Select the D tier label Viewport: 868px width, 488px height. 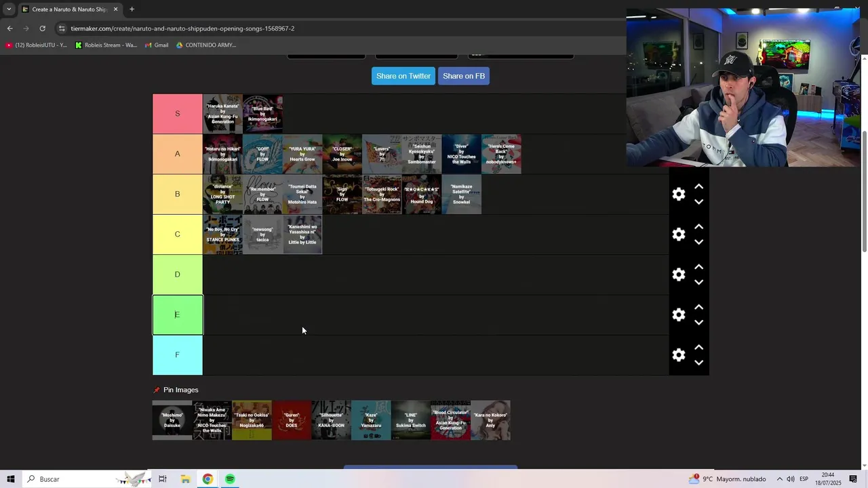[178, 274]
